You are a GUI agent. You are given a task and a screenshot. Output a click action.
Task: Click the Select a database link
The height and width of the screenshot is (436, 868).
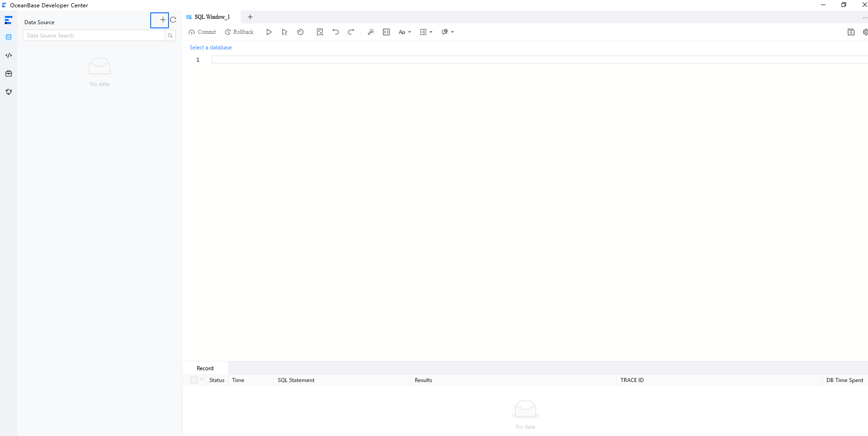(210, 48)
